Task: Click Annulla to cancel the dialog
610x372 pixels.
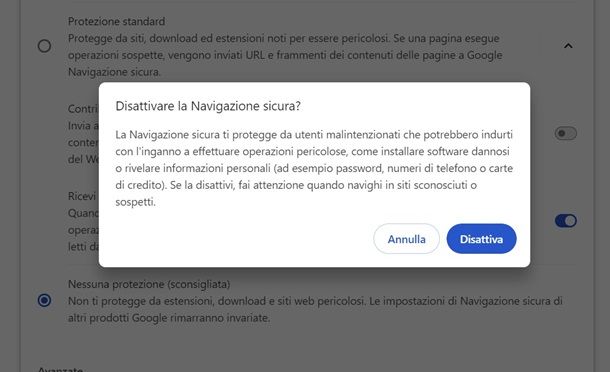Action: pos(407,239)
